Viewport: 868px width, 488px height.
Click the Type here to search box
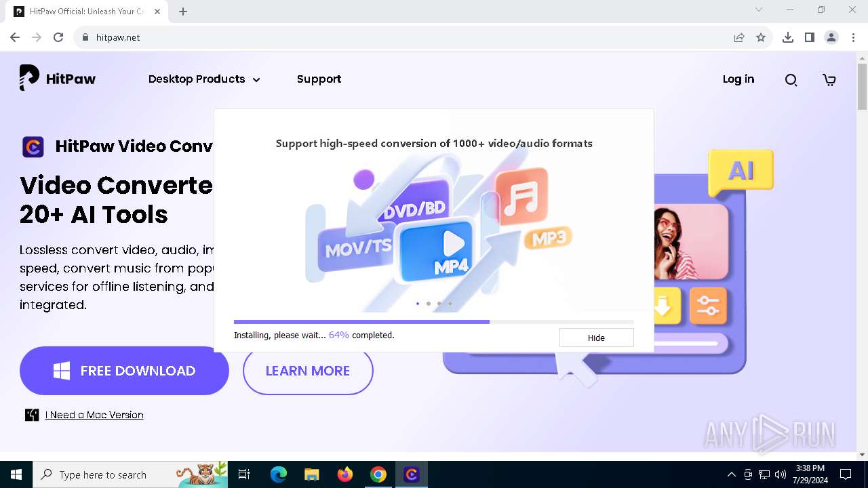tap(132, 474)
